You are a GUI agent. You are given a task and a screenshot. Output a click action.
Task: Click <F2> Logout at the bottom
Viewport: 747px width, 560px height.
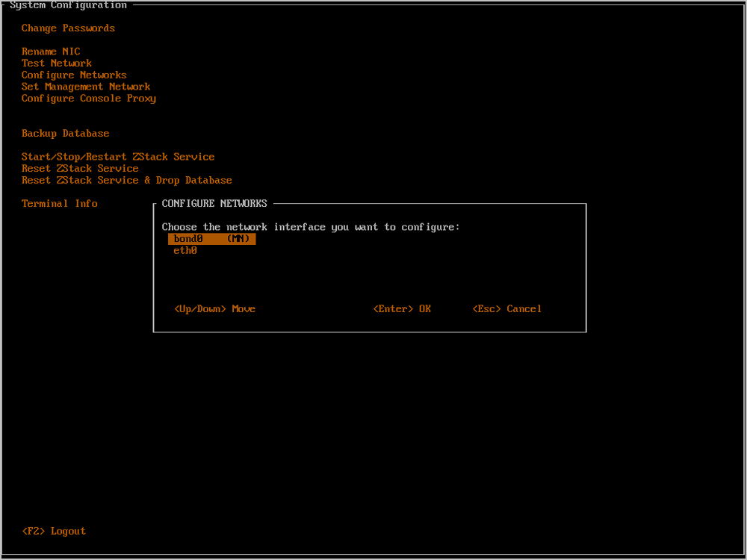tap(54, 532)
